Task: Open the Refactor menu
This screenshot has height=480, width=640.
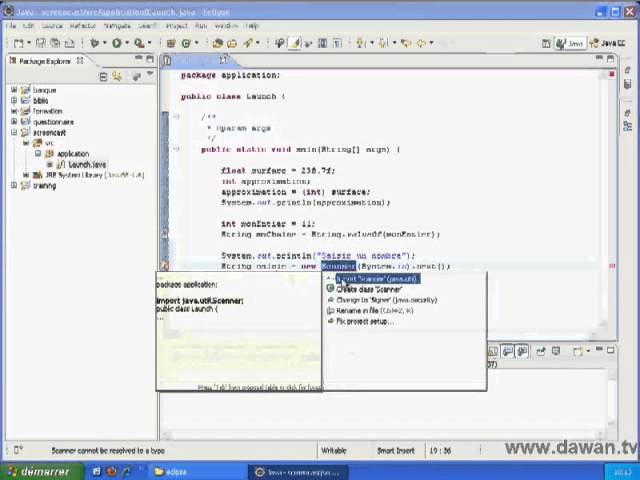Action: (x=83, y=26)
